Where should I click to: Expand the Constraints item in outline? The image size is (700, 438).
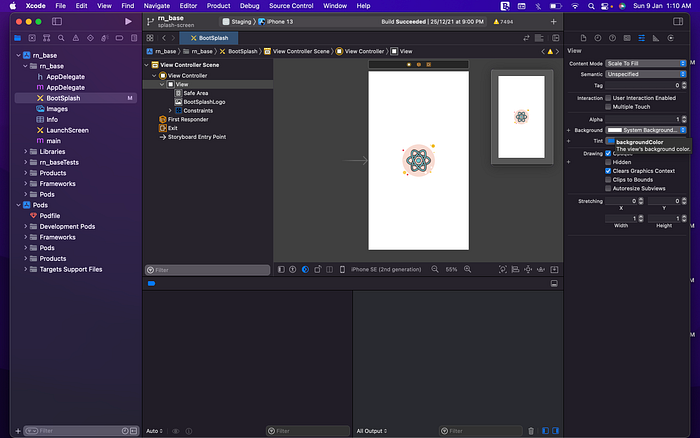click(170, 111)
